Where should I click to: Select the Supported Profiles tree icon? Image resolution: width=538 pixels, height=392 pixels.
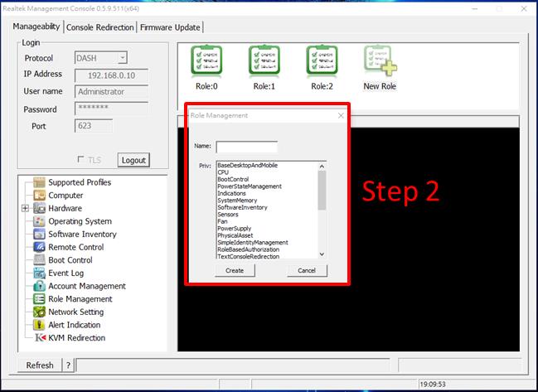pos(39,182)
